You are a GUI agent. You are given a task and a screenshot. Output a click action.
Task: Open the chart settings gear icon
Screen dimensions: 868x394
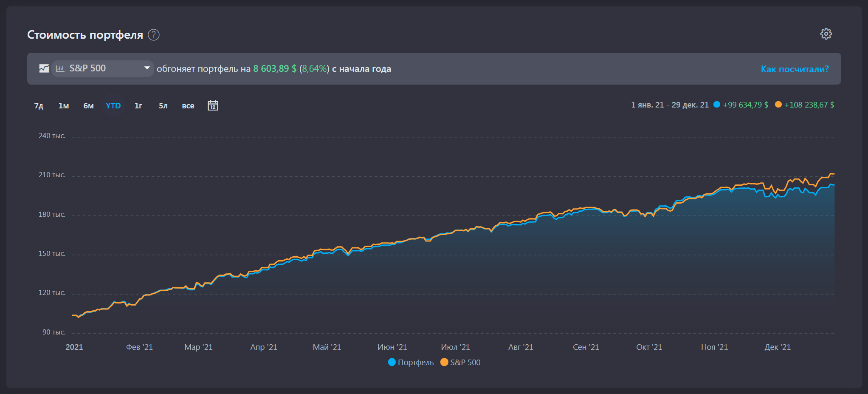[x=826, y=34]
